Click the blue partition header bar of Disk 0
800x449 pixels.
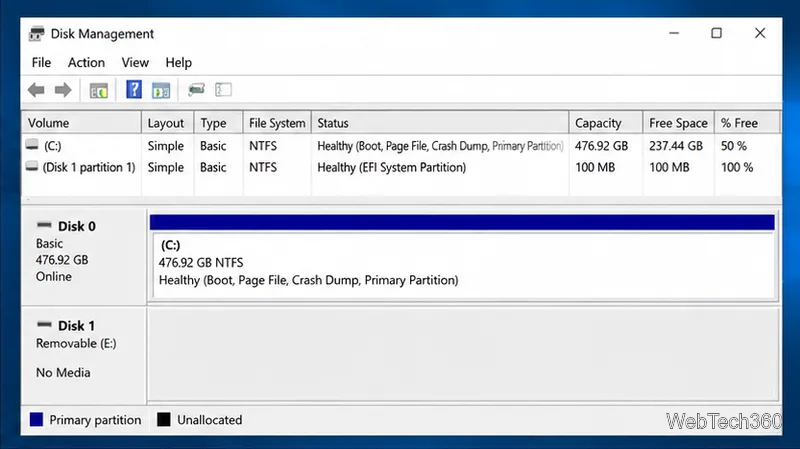pyautogui.click(x=462, y=222)
